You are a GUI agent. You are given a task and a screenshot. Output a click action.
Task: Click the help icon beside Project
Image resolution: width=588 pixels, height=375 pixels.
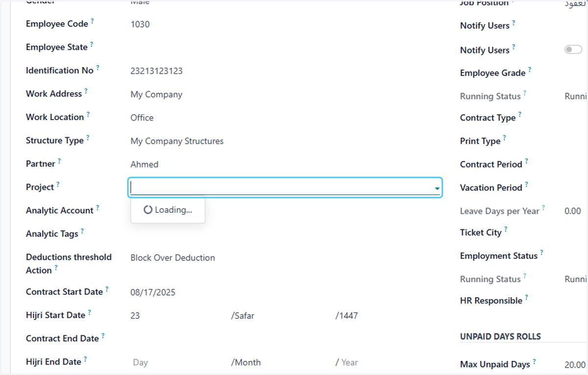click(x=58, y=184)
